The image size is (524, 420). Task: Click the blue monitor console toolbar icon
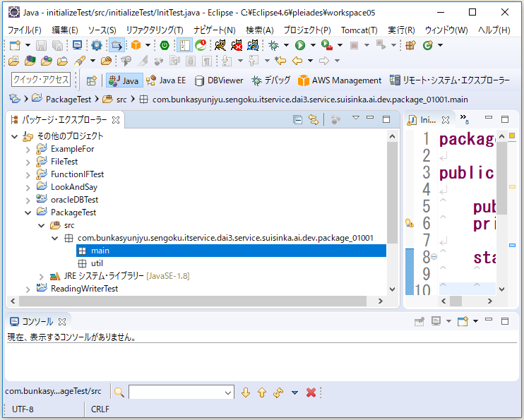click(77, 45)
